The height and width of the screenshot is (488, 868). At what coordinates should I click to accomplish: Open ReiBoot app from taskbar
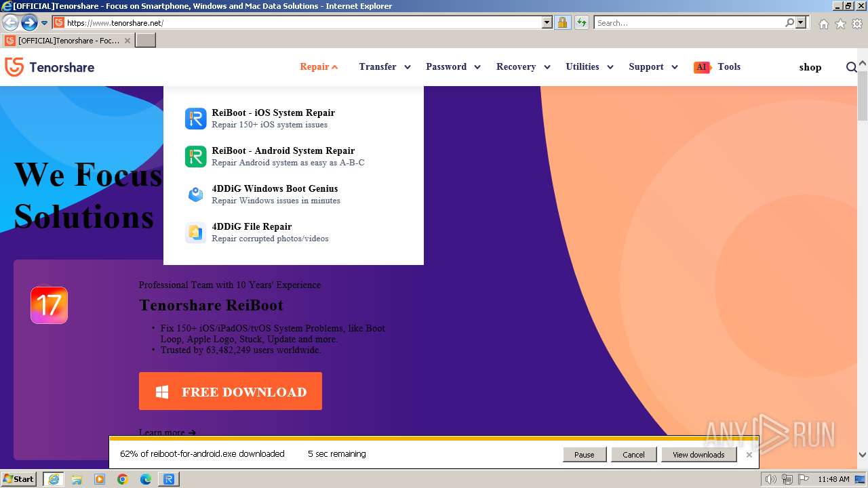[x=169, y=479]
